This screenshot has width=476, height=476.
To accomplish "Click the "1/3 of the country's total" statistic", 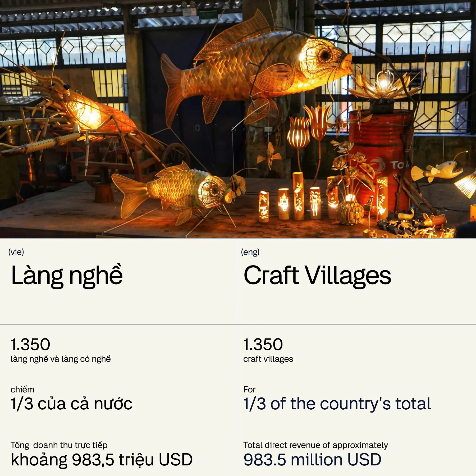I will (x=337, y=404).
